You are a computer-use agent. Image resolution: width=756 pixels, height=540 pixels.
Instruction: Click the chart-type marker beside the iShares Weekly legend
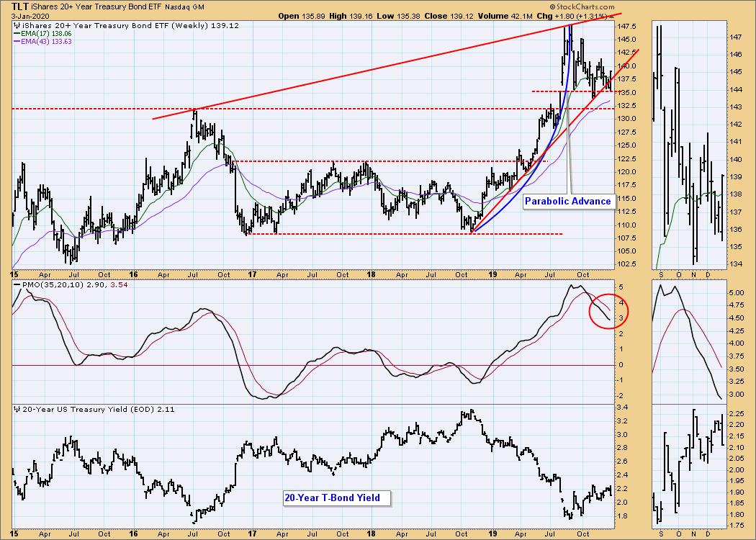pyautogui.click(x=17, y=25)
